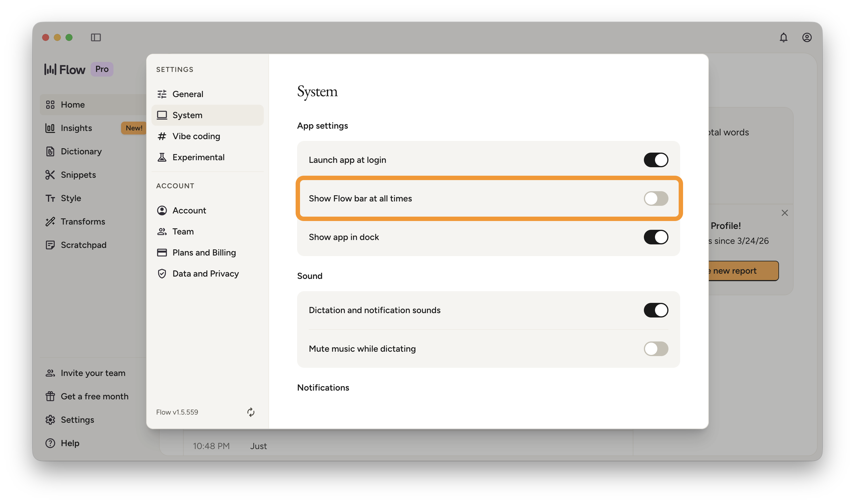The image size is (855, 504).
Task: Click the new report button
Action: coord(744,271)
